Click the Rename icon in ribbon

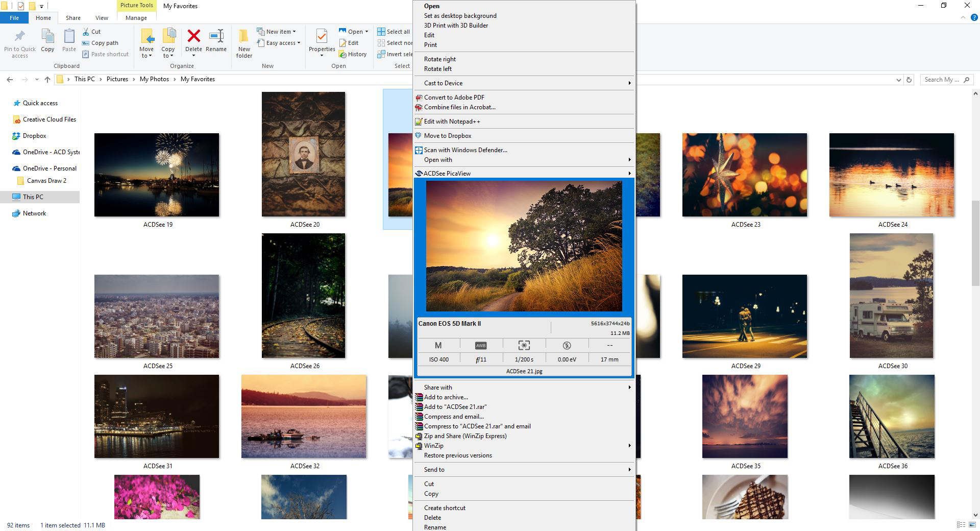pyautogui.click(x=216, y=37)
